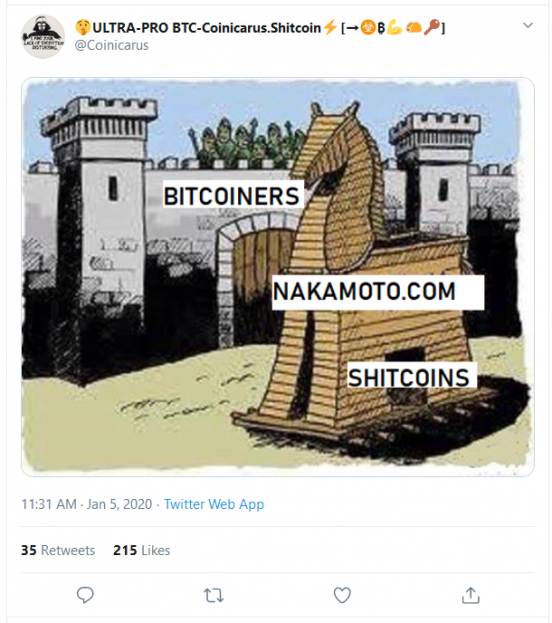Click the NAKAMOTO.COM label on horse

tap(378, 292)
